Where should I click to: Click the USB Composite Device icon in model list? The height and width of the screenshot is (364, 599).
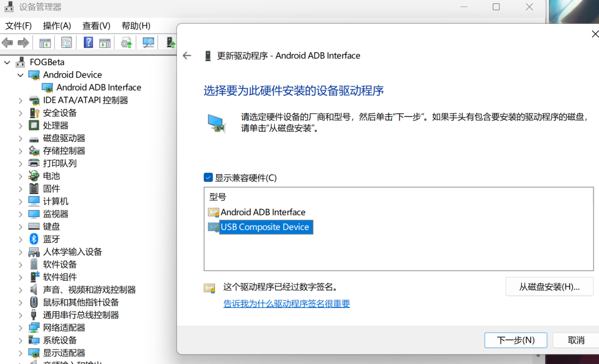[x=214, y=227]
